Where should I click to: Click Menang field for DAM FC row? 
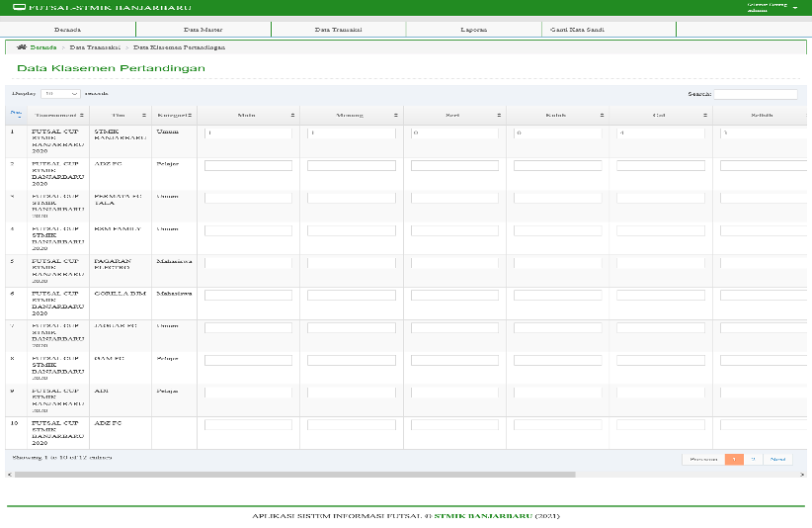(x=351, y=360)
